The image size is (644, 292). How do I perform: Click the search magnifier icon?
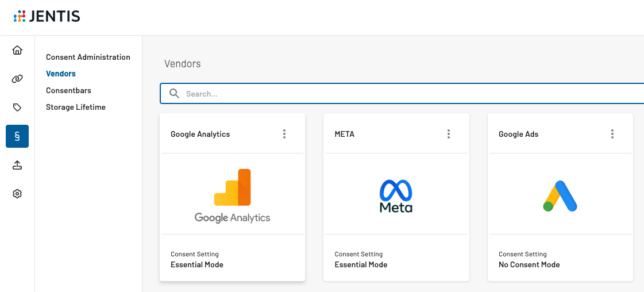pos(175,94)
